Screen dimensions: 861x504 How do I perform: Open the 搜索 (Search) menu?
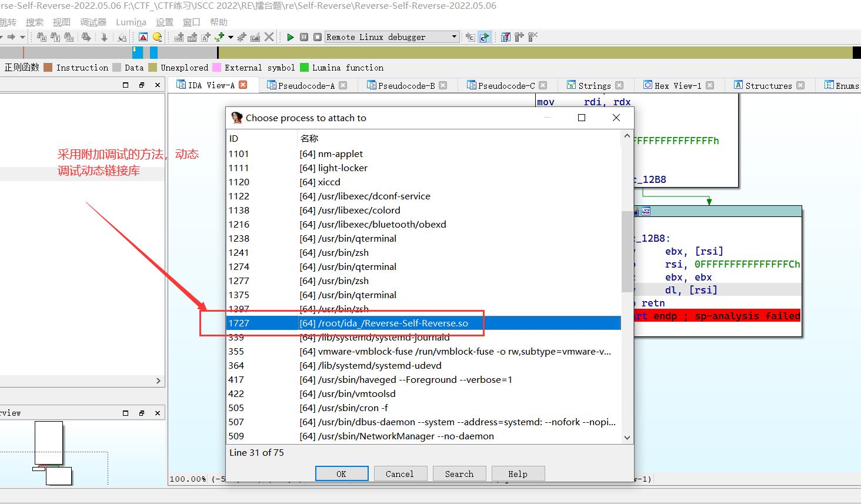pyautogui.click(x=35, y=22)
